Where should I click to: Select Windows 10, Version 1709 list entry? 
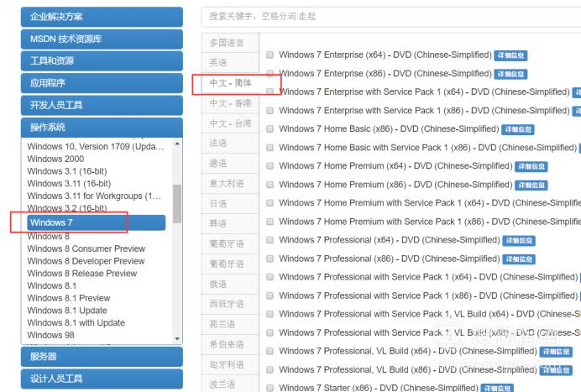tap(96, 147)
